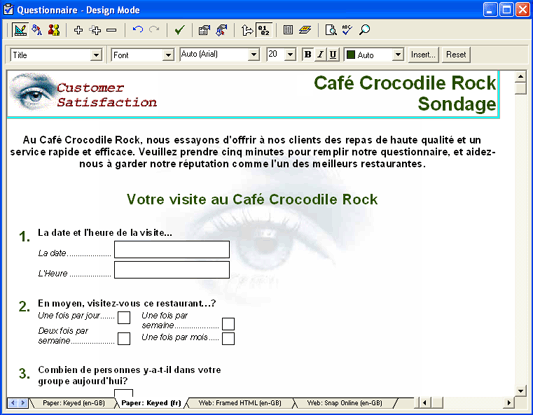Screen dimensions: 533x415
Task: Expand the Title style dropdown
Action: [x=96, y=55]
